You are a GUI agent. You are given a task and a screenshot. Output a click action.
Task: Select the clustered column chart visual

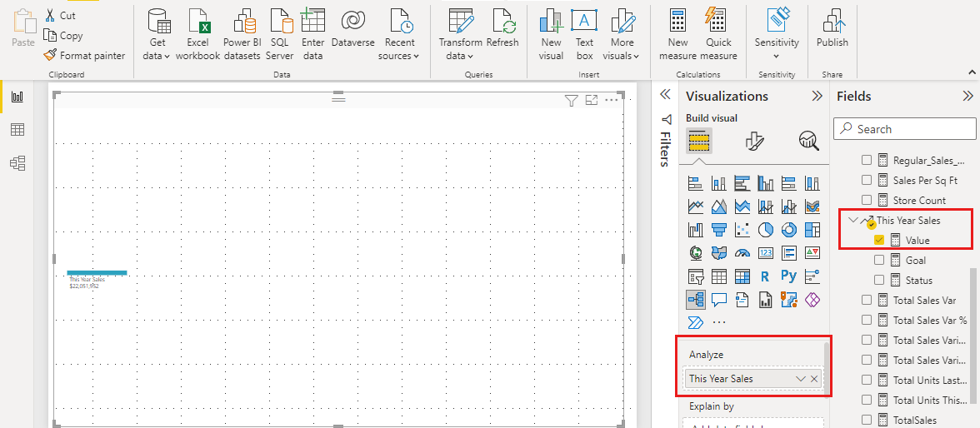pyautogui.click(x=765, y=184)
